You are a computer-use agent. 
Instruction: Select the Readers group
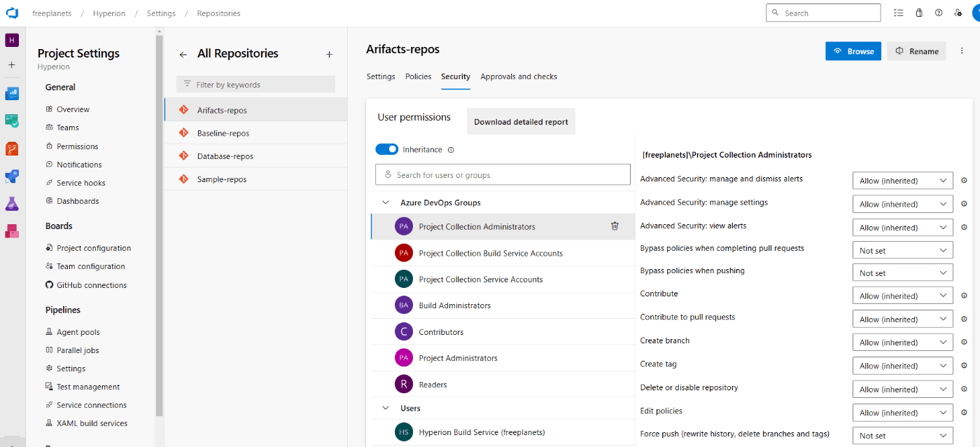coord(503,384)
